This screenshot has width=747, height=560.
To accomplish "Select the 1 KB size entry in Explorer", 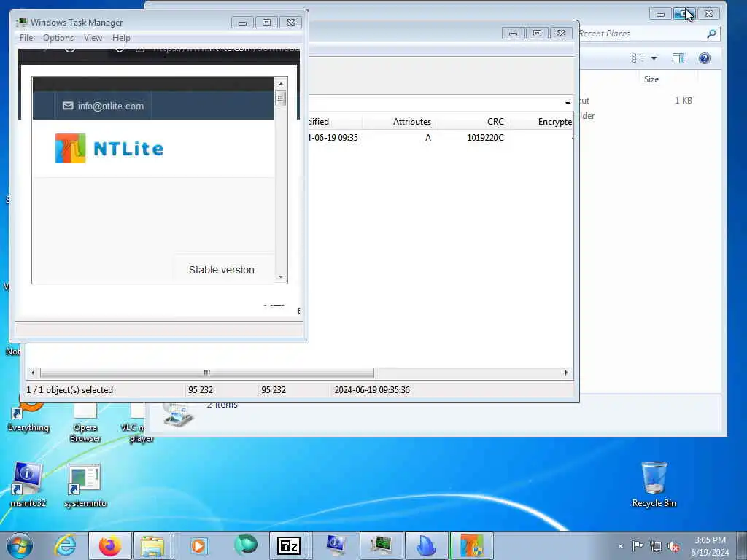I will click(x=683, y=101).
